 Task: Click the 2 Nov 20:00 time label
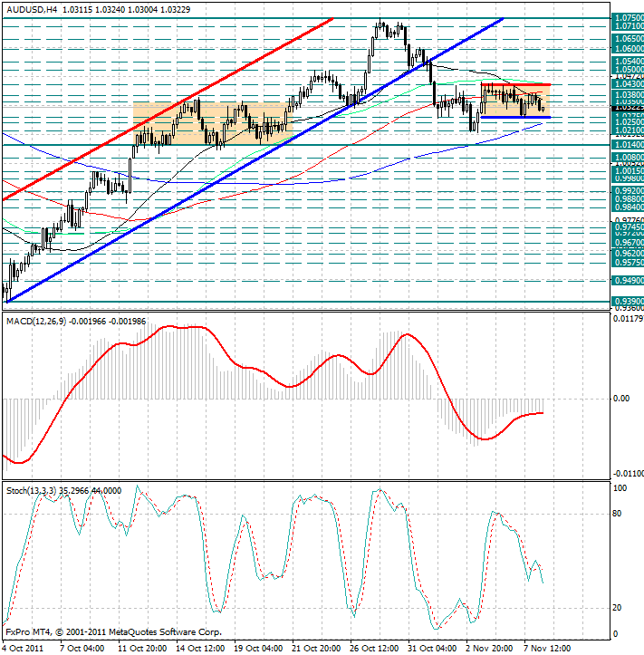[x=489, y=648]
